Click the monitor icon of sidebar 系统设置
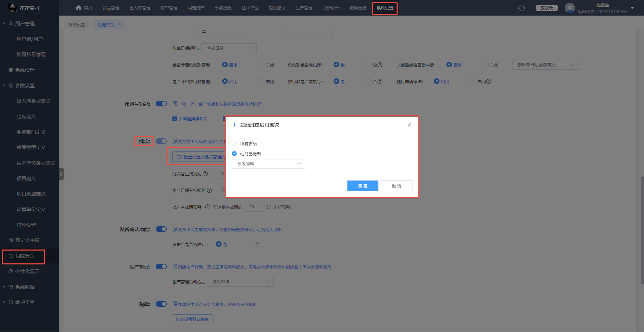644x332 pixels. click(11, 70)
